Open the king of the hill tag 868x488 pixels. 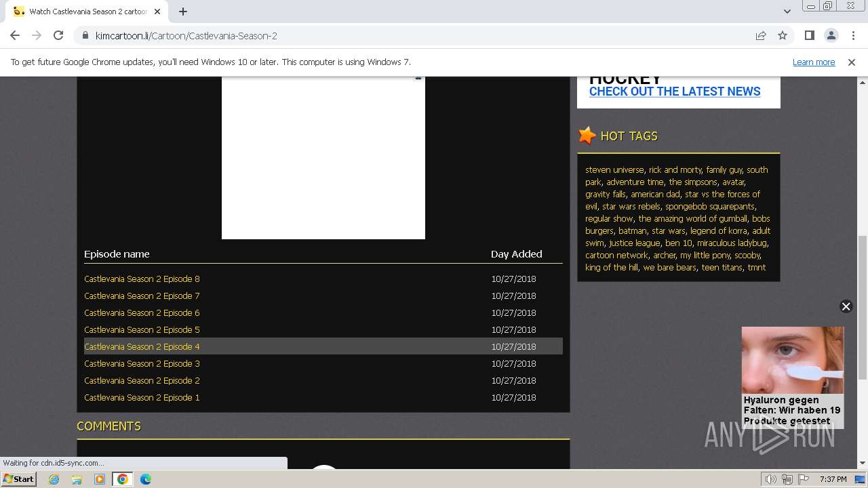[611, 268]
